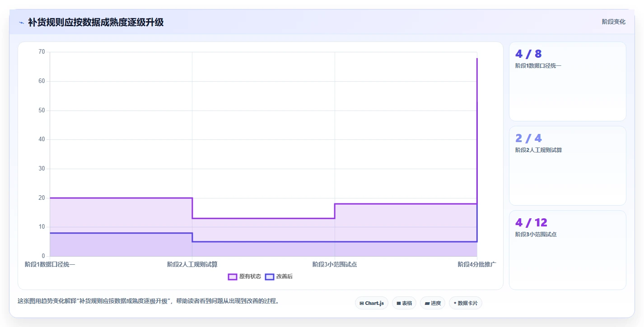Click the 表格 tag button
This screenshot has width=644, height=327.
point(404,303)
